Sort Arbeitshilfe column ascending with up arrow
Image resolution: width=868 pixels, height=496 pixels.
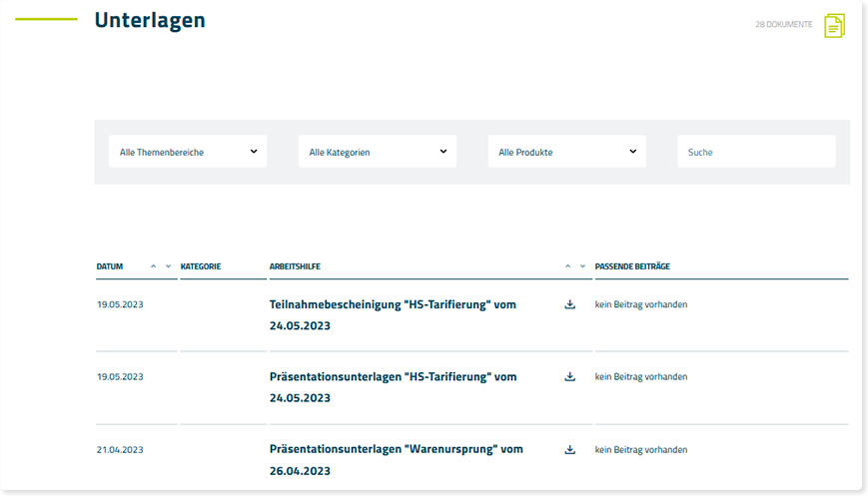point(567,266)
